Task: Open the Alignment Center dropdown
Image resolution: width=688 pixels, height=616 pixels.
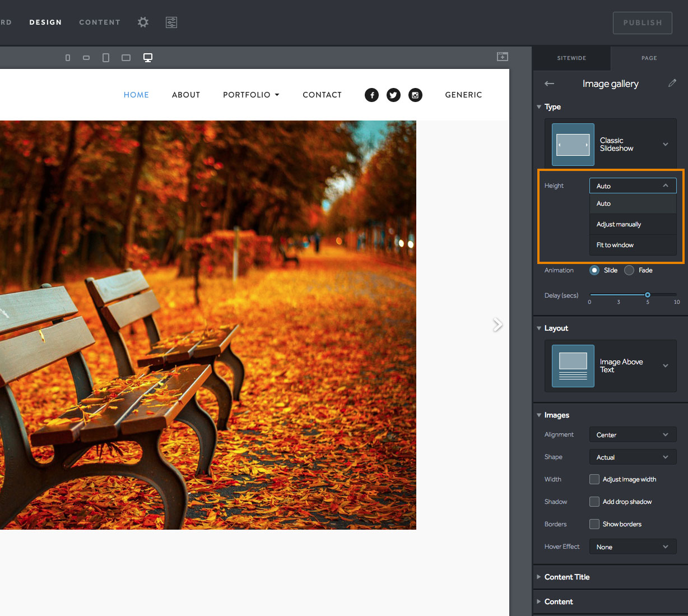Action: pos(633,435)
